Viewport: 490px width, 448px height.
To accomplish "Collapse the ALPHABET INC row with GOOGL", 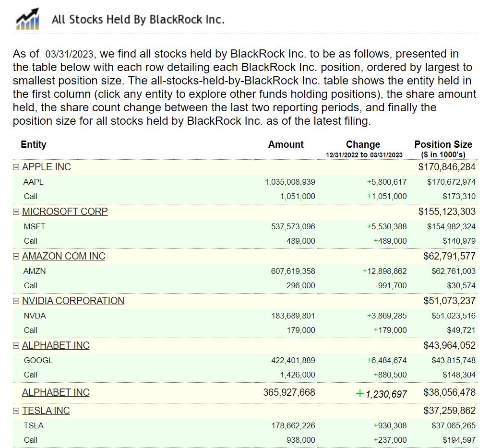I will 16,345.
